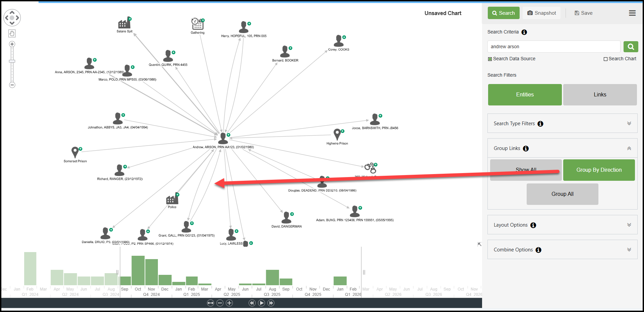The image size is (644, 312).
Task: Click the zoom in plus icon
Action: click(12, 44)
